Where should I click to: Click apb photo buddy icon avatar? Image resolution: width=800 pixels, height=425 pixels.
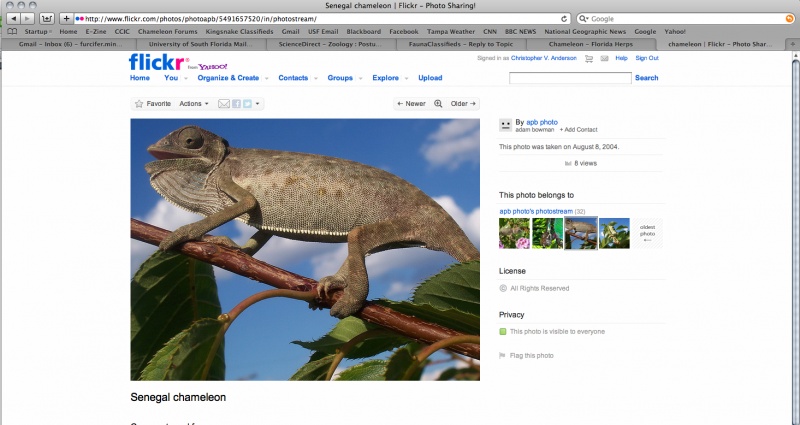tap(506, 125)
